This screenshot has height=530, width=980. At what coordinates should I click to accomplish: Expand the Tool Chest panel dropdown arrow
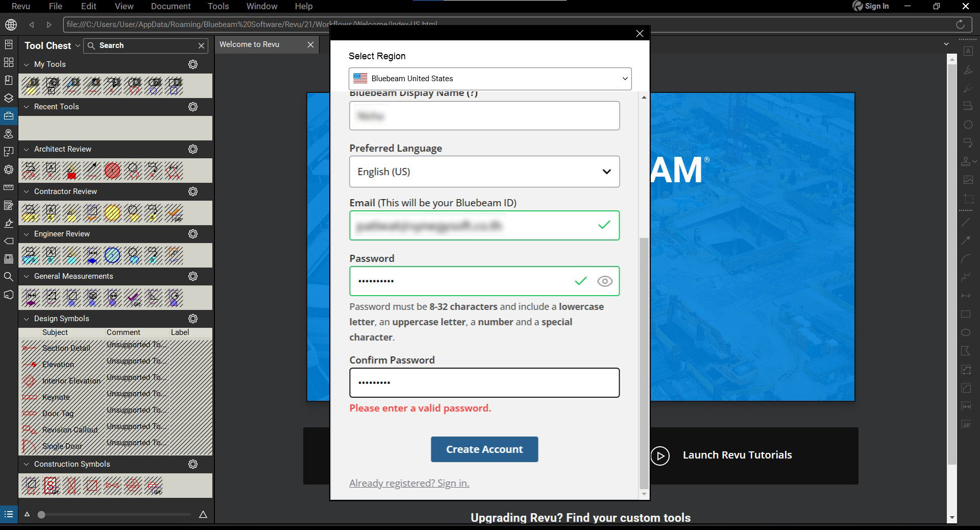click(x=78, y=45)
